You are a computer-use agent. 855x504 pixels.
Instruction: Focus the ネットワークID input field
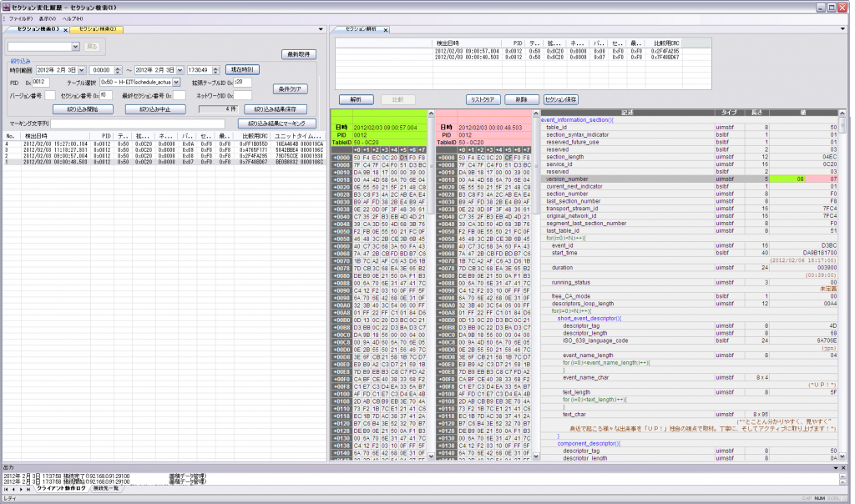tap(243, 95)
